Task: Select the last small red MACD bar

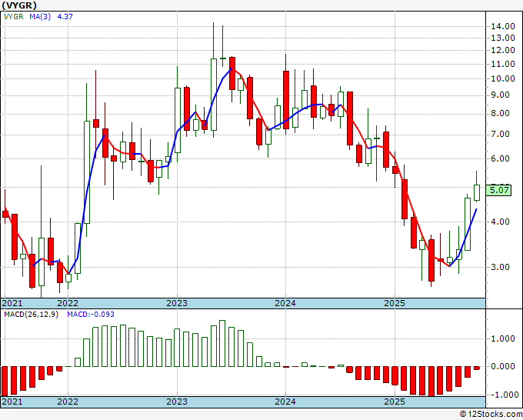Action: (477, 368)
